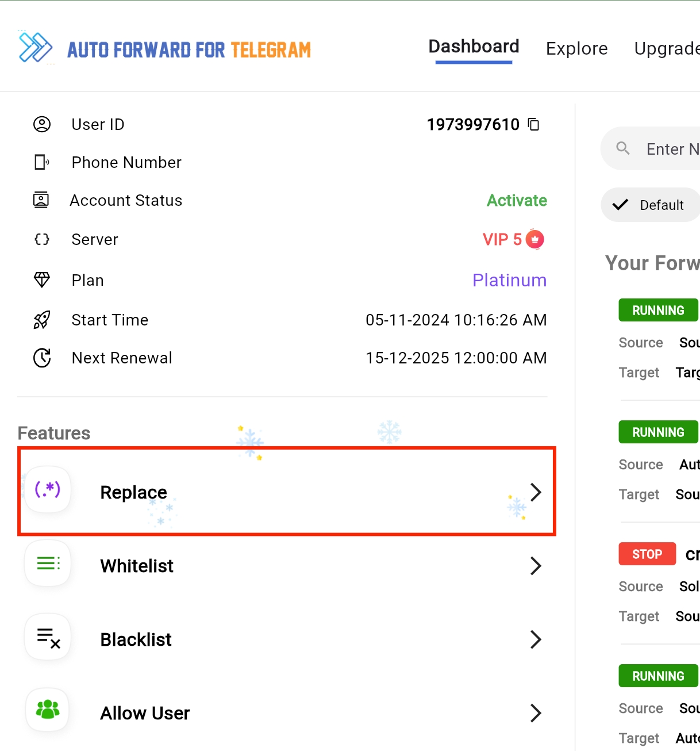Click the Whitelist list icon

click(x=48, y=564)
